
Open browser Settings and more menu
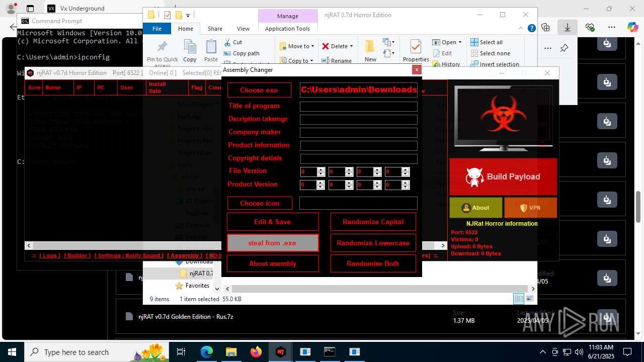pyautogui.click(x=612, y=27)
